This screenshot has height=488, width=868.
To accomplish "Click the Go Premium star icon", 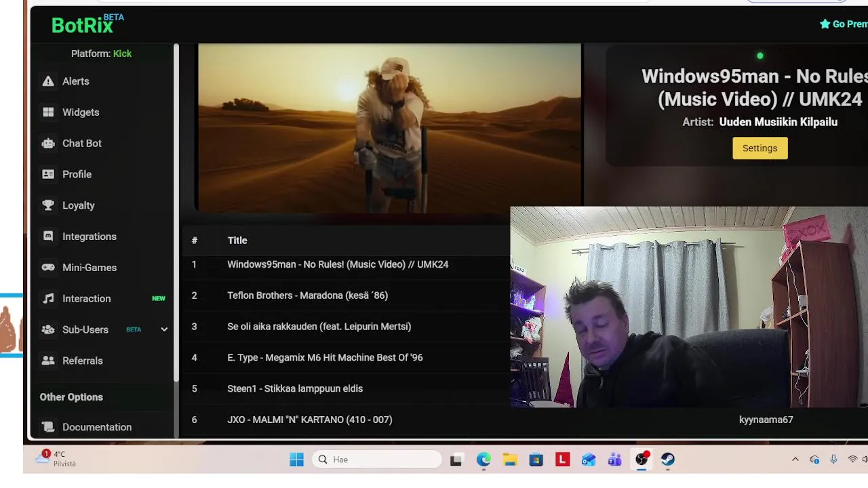I will click(825, 24).
